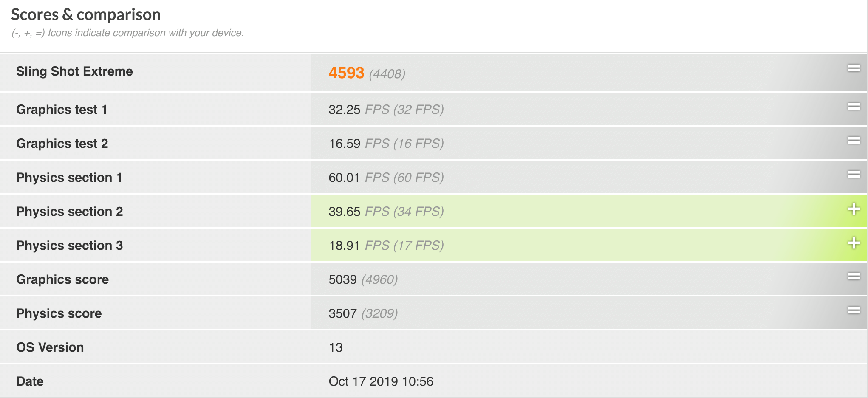Click the 32.25 FPS result value
Screen dimensions: 868x398
coord(345,110)
